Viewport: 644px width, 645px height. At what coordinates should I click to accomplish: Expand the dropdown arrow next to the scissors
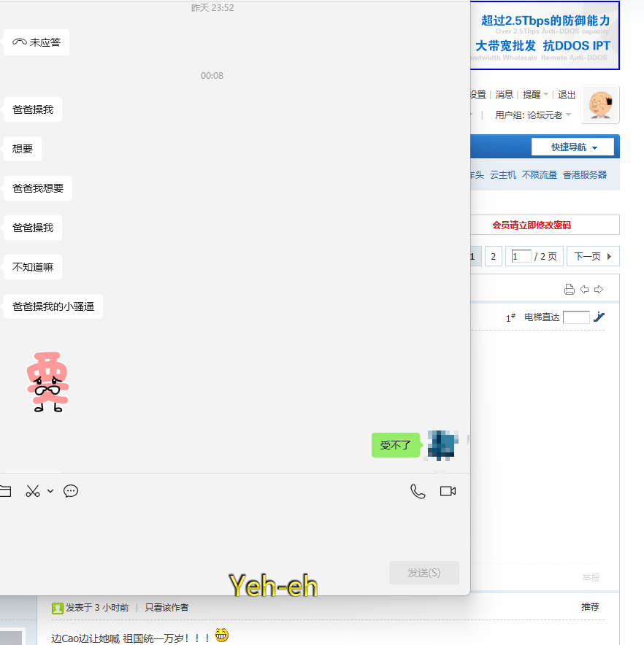pos(50,491)
